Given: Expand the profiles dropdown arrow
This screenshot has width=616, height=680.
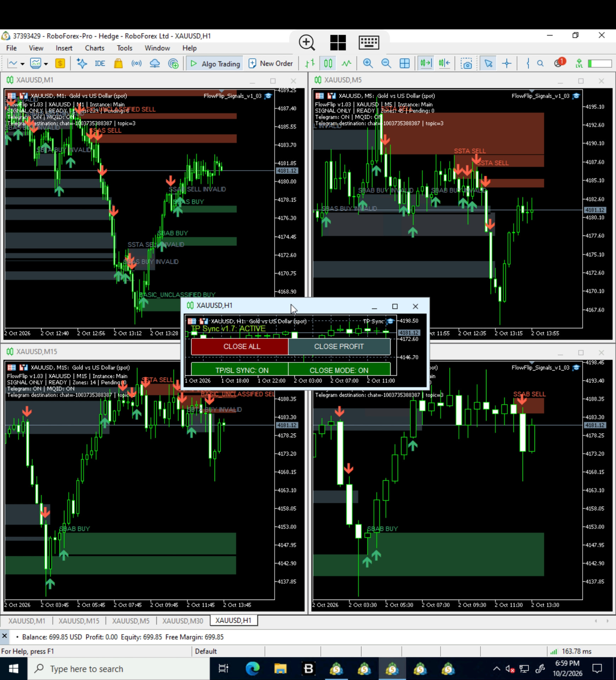Looking at the screenshot, I should (46, 64).
